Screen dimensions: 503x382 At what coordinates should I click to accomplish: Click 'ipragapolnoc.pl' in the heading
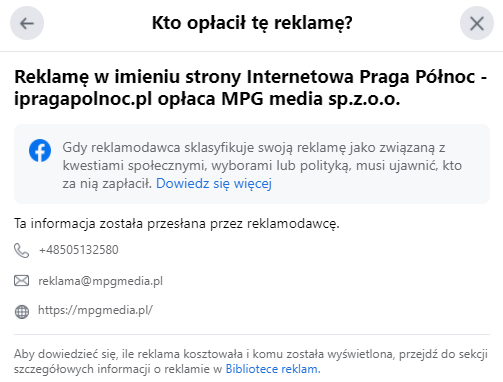83,99
